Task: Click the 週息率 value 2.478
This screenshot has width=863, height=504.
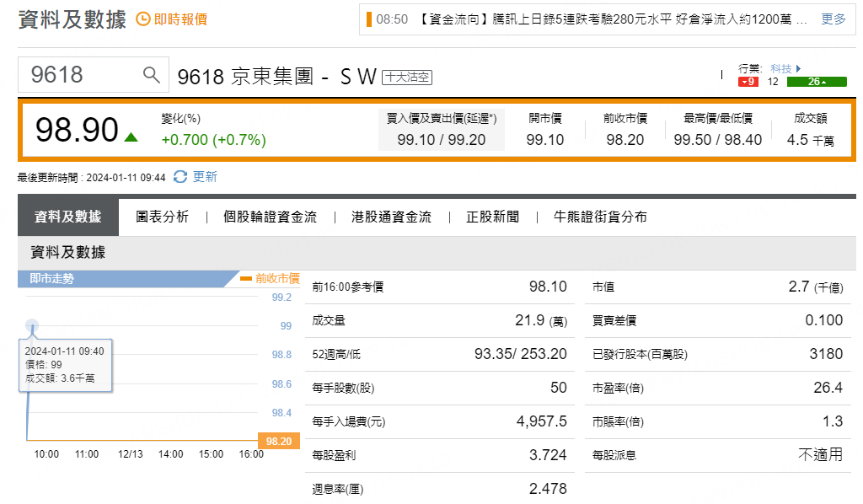Action: click(548, 489)
